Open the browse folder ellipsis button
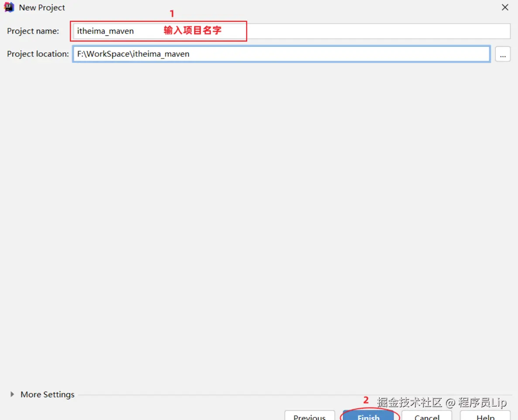 click(x=502, y=54)
